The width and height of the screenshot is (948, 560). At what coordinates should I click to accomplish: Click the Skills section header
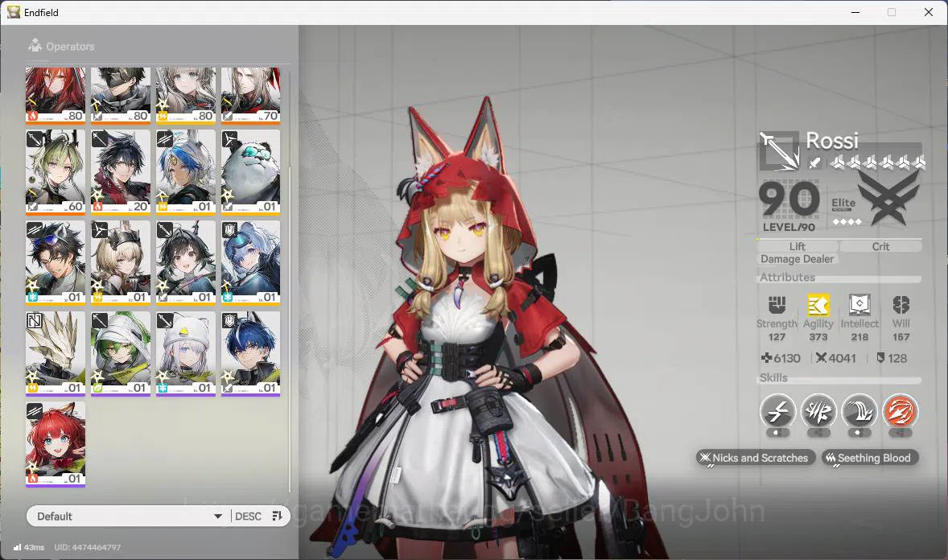coord(773,377)
